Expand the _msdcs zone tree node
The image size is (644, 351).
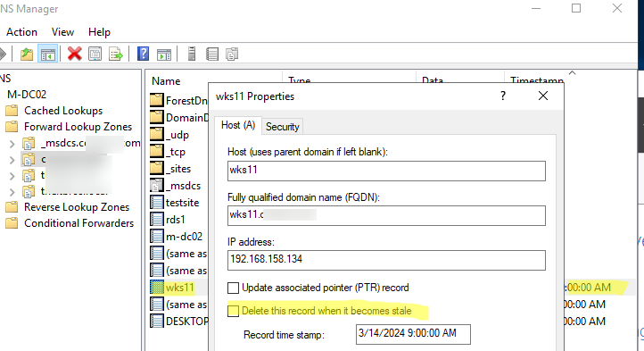click(x=12, y=144)
